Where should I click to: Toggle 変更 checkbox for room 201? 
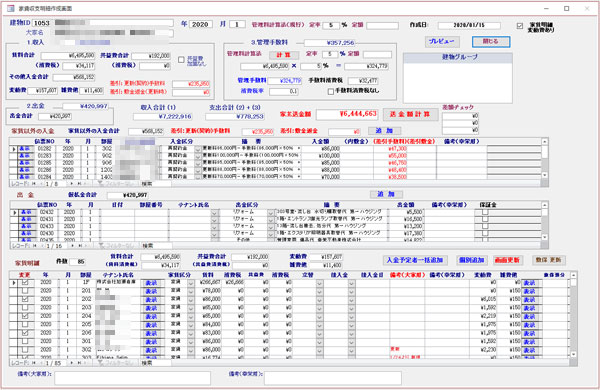pyautogui.click(x=25, y=291)
